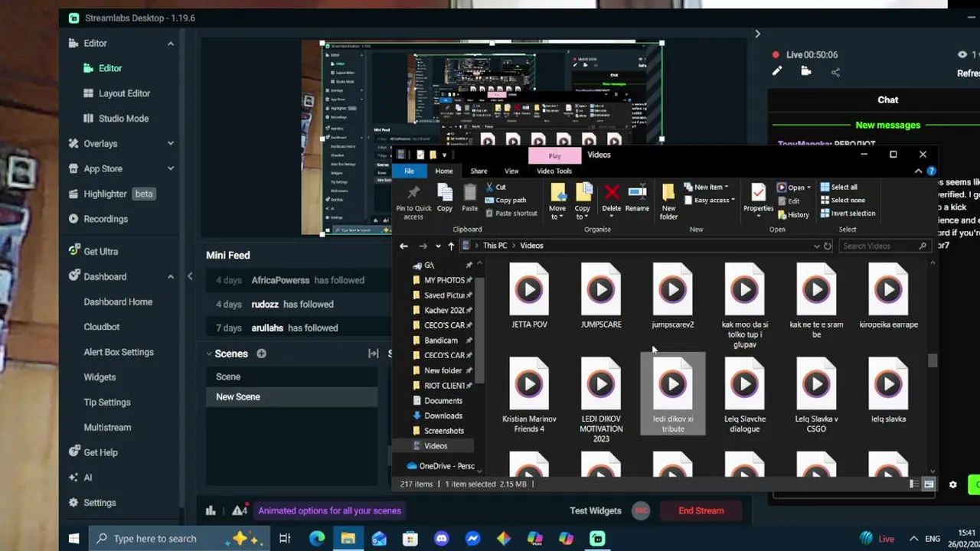Collapse the Editor section chevron
The height and width of the screenshot is (551, 980).
tap(170, 44)
